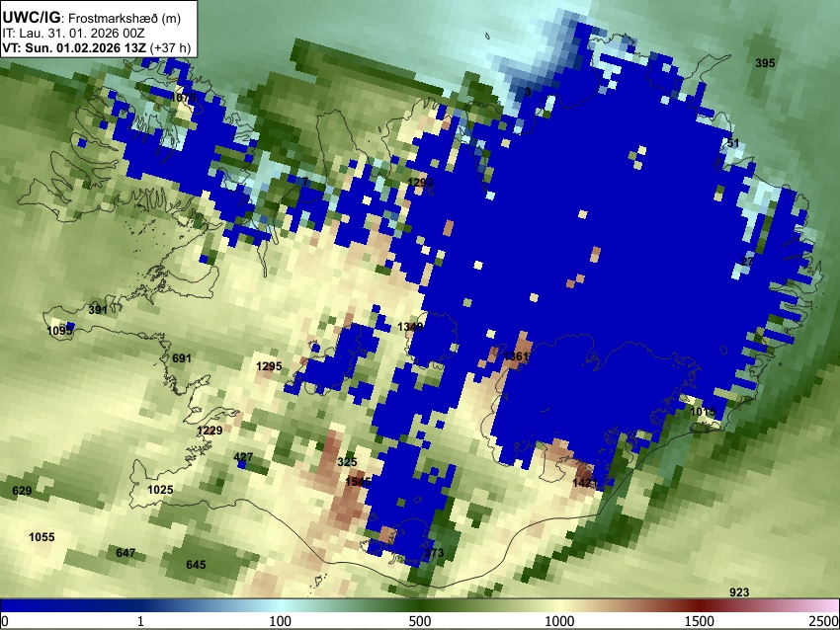Screen dimensions: 840x630
Task: Click the map value 691
Action: (x=182, y=358)
